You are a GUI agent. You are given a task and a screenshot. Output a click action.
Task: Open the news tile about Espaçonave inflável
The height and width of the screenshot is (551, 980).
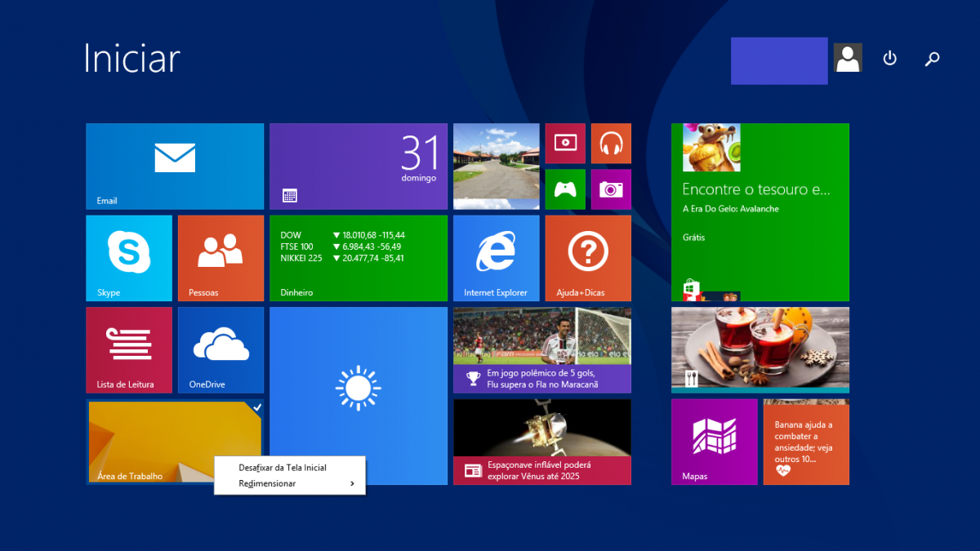click(542, 442)
